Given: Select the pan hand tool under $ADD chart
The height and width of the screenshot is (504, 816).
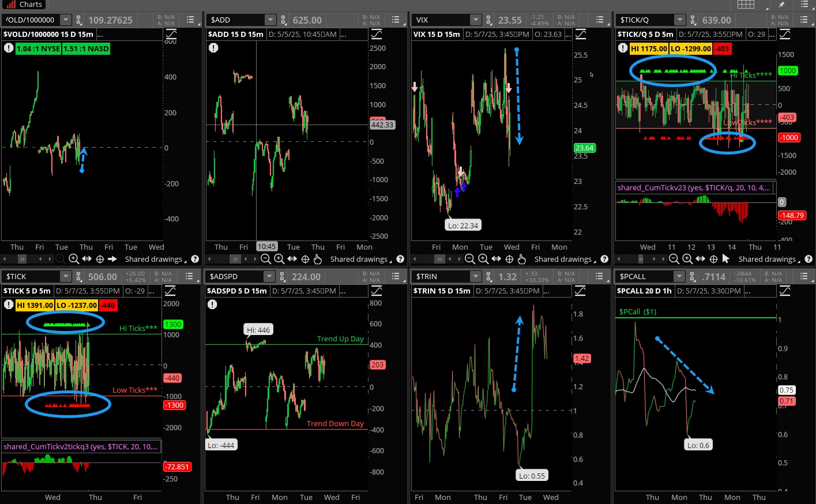Looking at the screenshot, I should pyautogui.click(x=318, y=259).
